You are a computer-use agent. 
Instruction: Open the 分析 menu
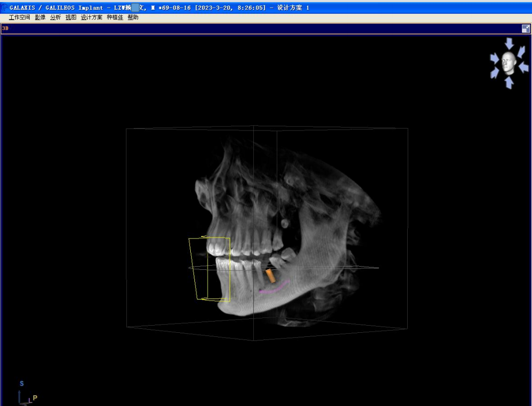tap(55, 17)
